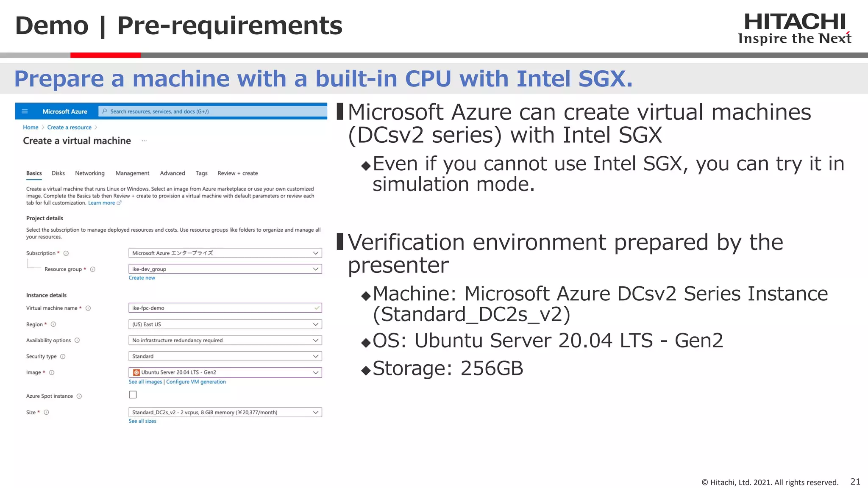Click Create new resource group link

(142, 278)
